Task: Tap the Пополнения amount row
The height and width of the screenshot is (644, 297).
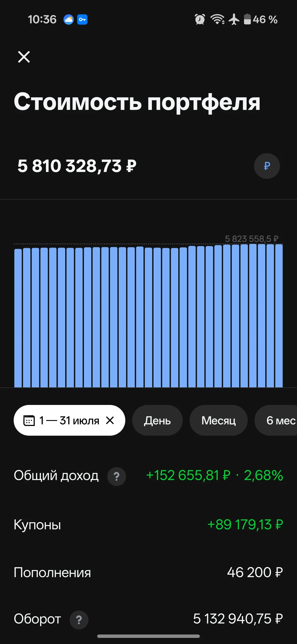Action: (148, 572)
